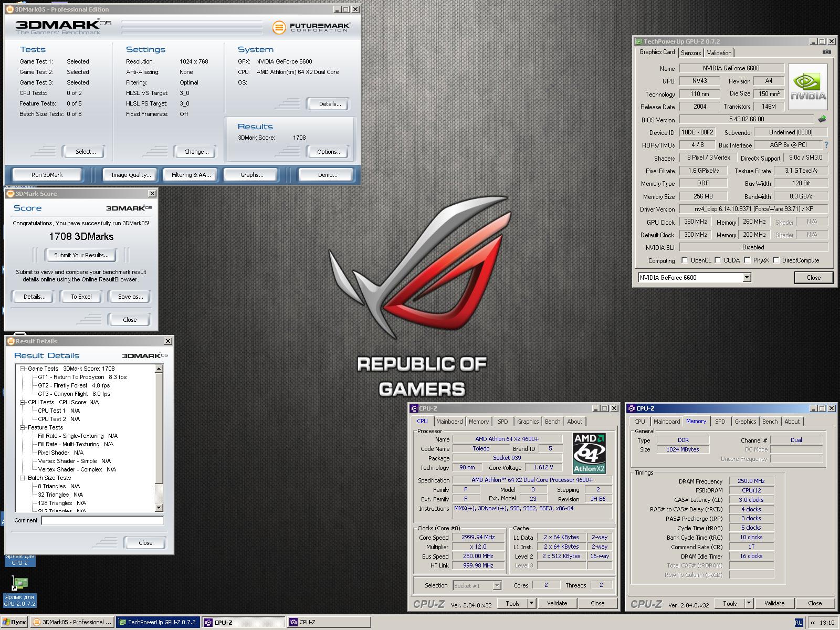
Task: Open SPD tab in CPU-Z Memory window
Action: point(720,422)
